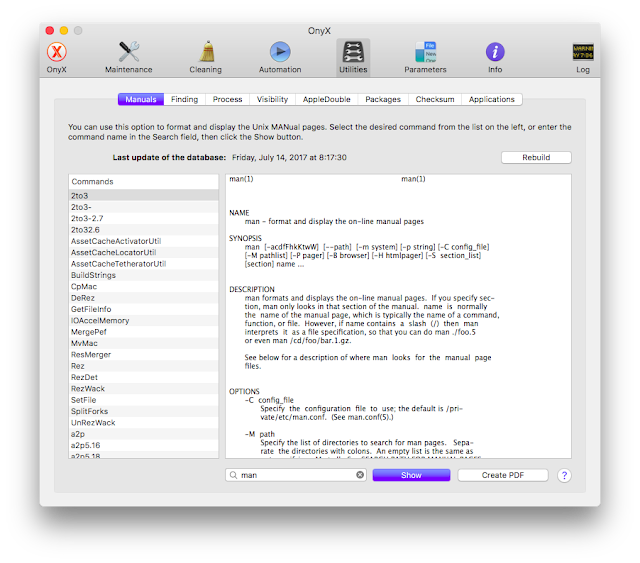This screenshot has width=640, height=563.
Task: Open the Maintenance tools icon
Action: [x=129, y=57]
